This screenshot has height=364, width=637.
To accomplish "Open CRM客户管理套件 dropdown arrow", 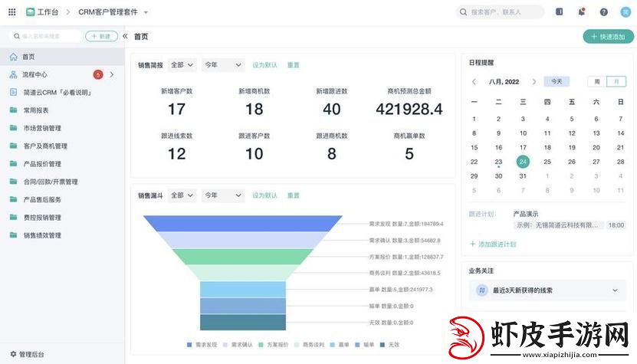I will (x=146, y=12).
